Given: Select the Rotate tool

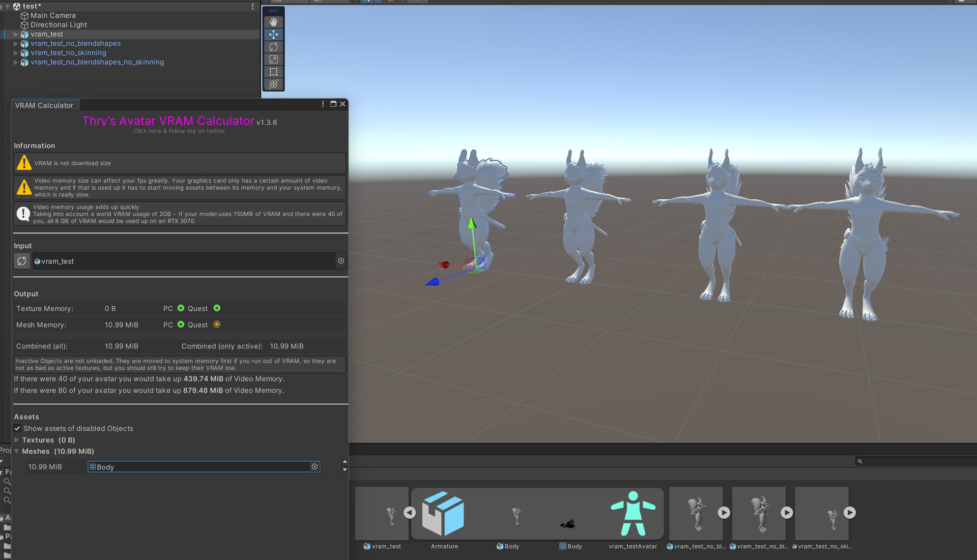Looking at the screenshot, I should click(273, 47).
